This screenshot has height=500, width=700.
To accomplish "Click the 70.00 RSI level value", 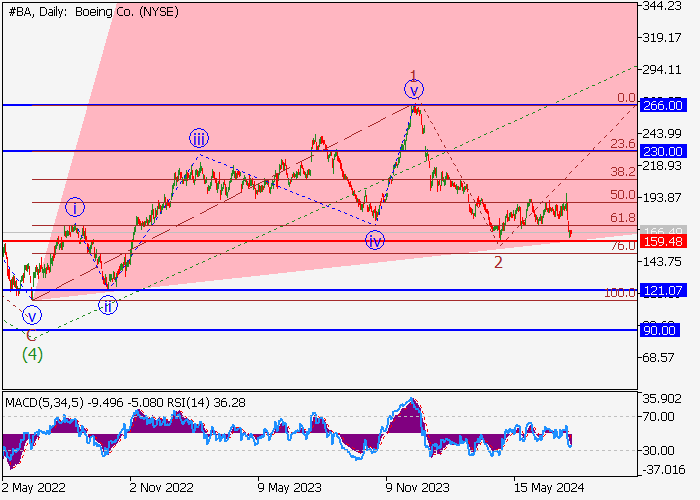I will pos(658,417).
